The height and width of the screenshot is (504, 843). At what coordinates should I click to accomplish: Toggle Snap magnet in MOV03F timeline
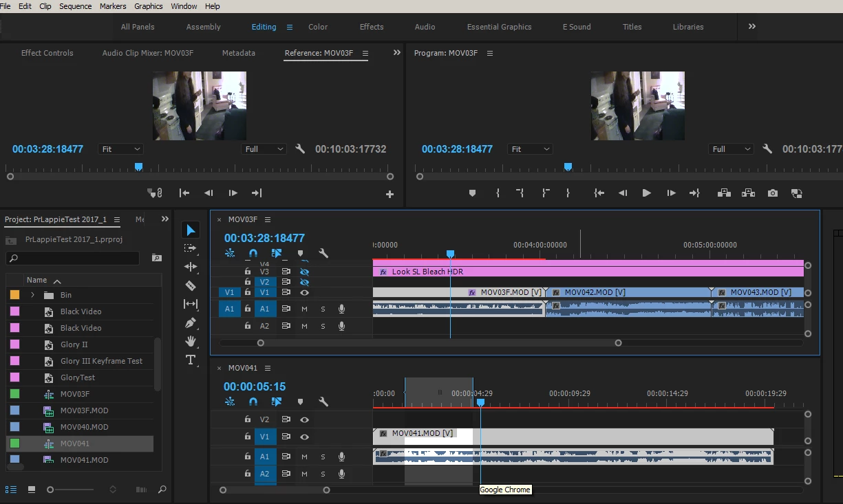coord(253,253)
